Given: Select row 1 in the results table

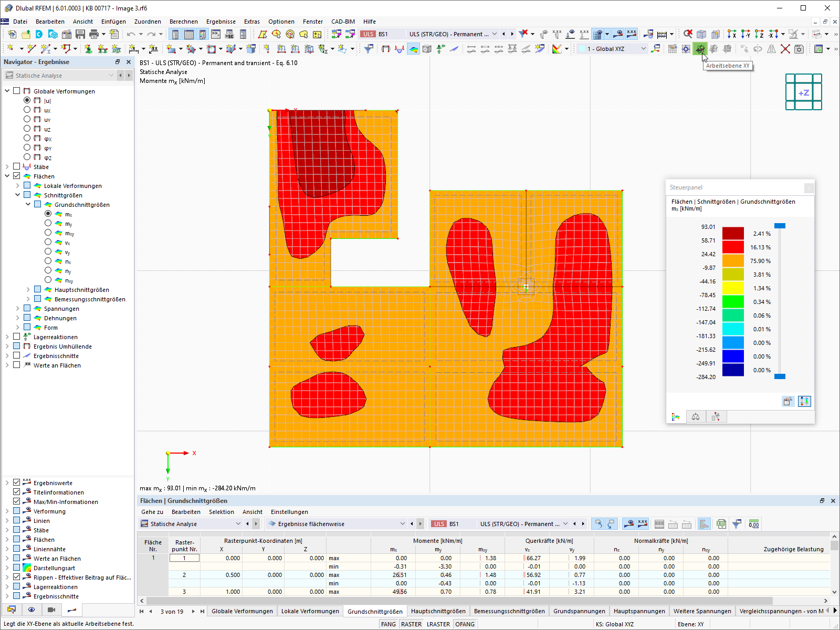Looking at the screenshot, I should (x=184, y=558).
